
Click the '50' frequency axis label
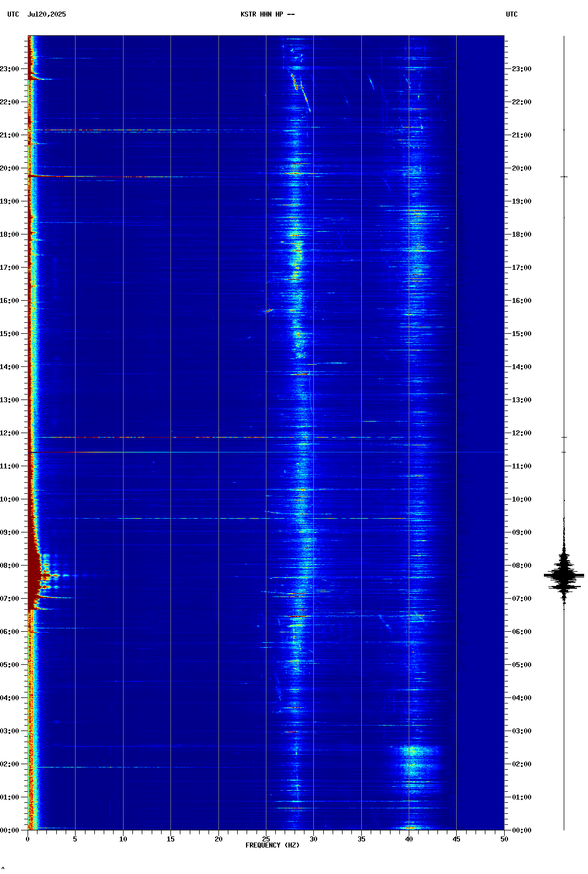[x=504, y=839]
